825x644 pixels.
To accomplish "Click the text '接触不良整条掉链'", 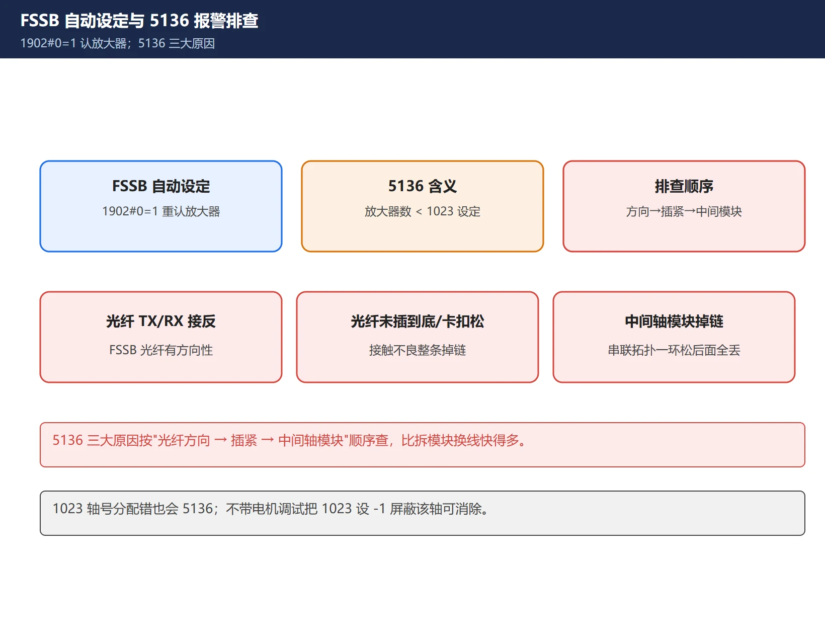I will 418,350.
